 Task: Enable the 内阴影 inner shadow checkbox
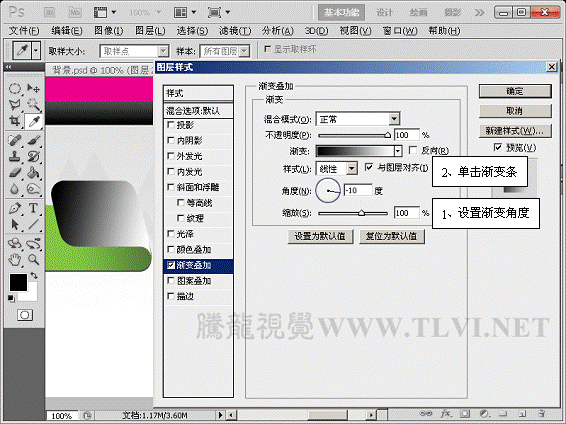click(x=171, y=140)
